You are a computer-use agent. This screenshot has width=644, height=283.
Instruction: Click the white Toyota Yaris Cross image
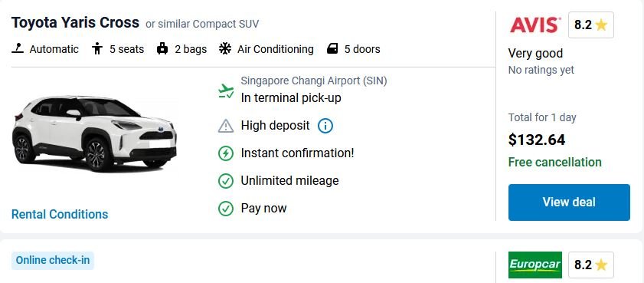click(95, 133)
